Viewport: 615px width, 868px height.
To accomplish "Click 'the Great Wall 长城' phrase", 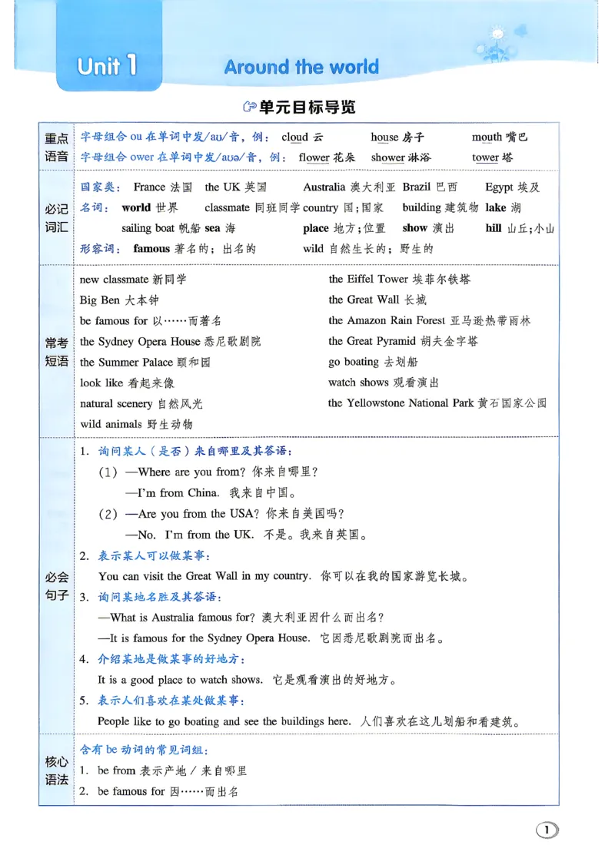I will click(x=377, y=300).
